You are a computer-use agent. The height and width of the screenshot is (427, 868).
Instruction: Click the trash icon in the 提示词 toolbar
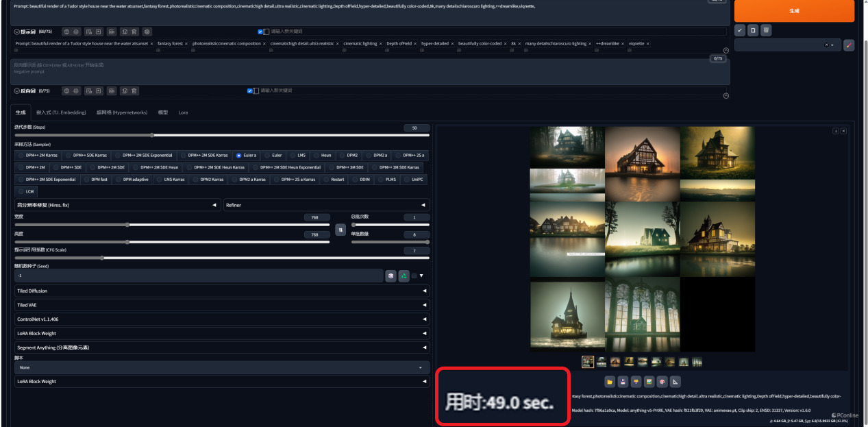point(134,32)
